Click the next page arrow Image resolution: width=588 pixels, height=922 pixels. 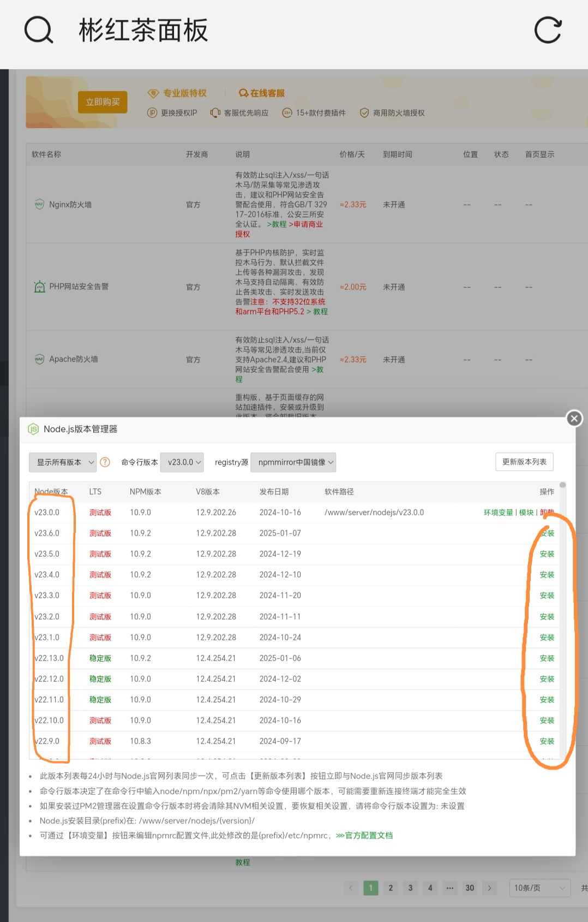tap(489, 888)
